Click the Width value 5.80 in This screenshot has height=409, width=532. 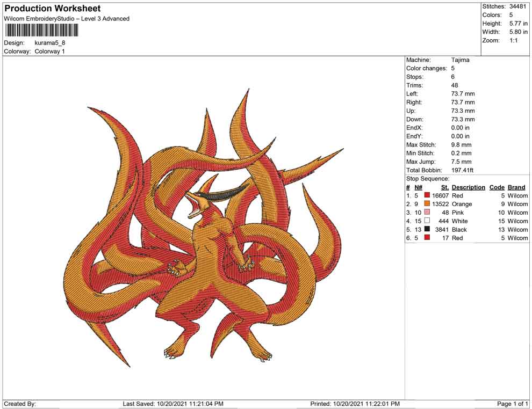[x=519, y=32]
